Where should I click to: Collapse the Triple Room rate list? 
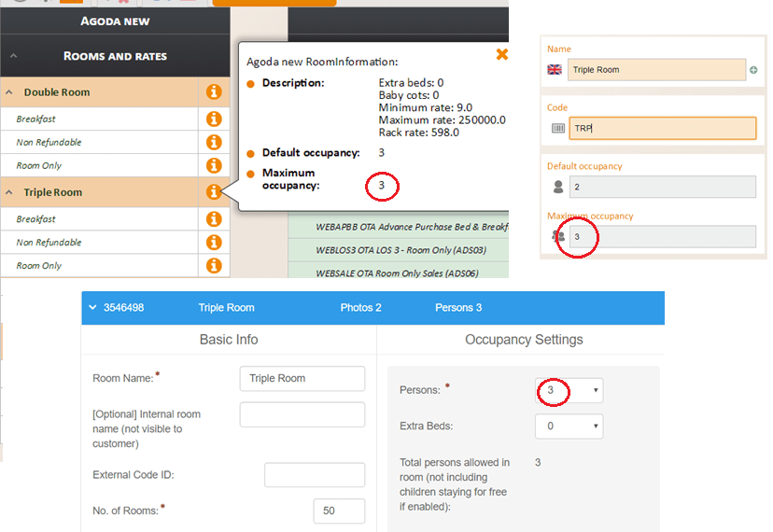point(9,192)
